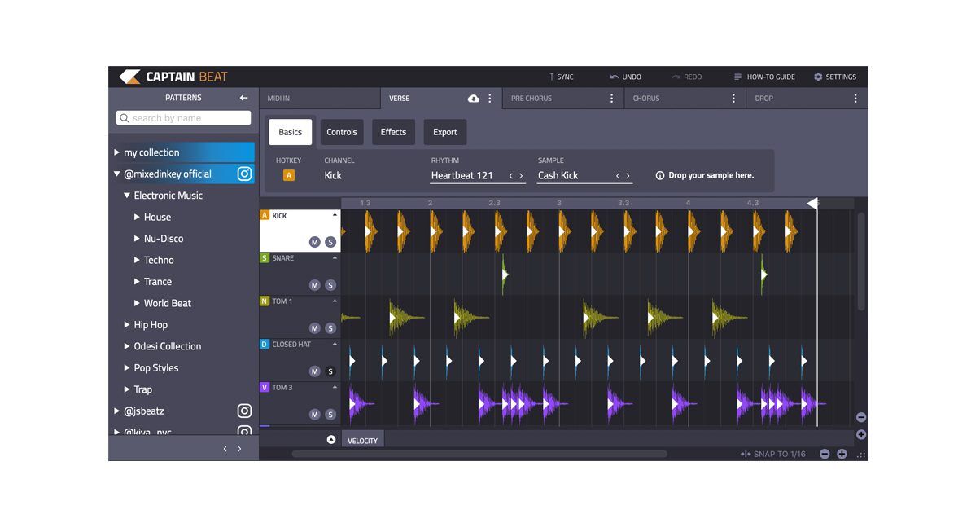Viewport: 980px width, 523px height.
Task: Expand the Nu-Disco folder
Action: (137, 239)
